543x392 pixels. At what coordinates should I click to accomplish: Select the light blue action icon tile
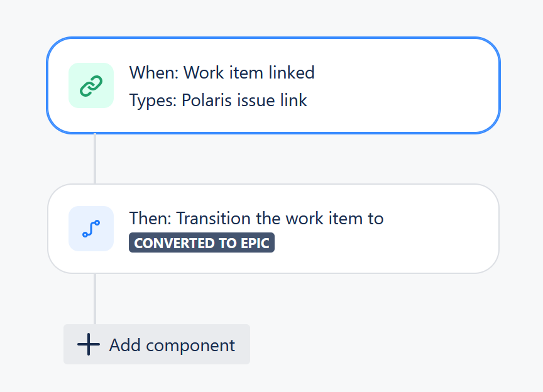tap(91, 229)
